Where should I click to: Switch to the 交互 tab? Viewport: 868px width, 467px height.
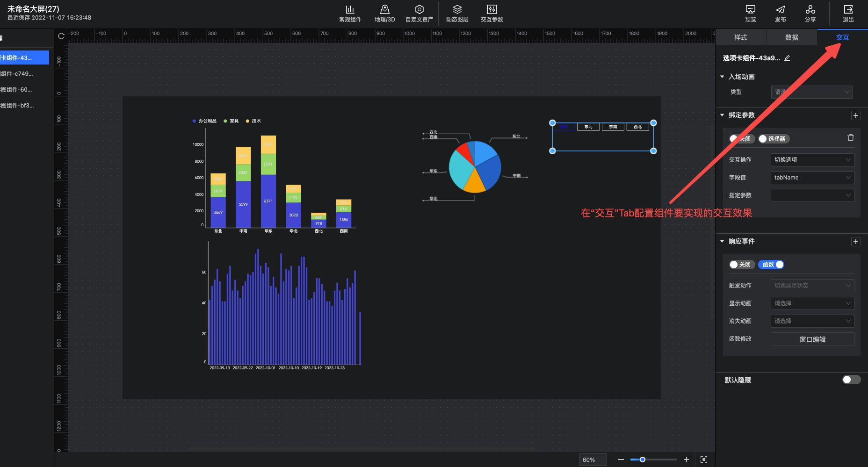coord(842,37)
